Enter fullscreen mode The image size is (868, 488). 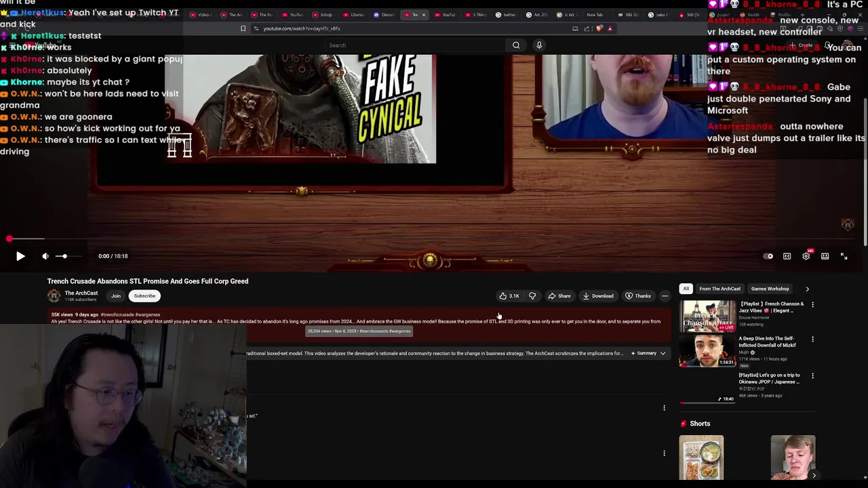pos(844,256)
